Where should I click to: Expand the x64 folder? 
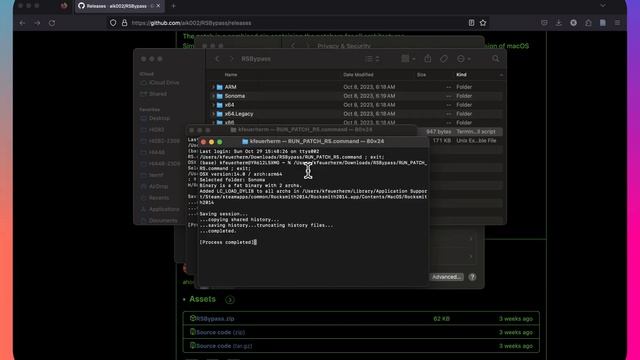tap(213, 105)
